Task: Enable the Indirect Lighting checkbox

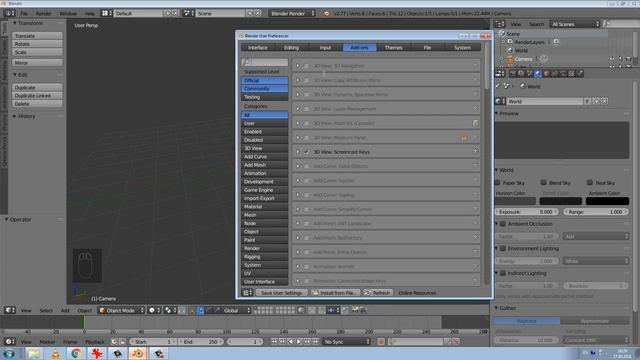Action: (x=503, y=273)
